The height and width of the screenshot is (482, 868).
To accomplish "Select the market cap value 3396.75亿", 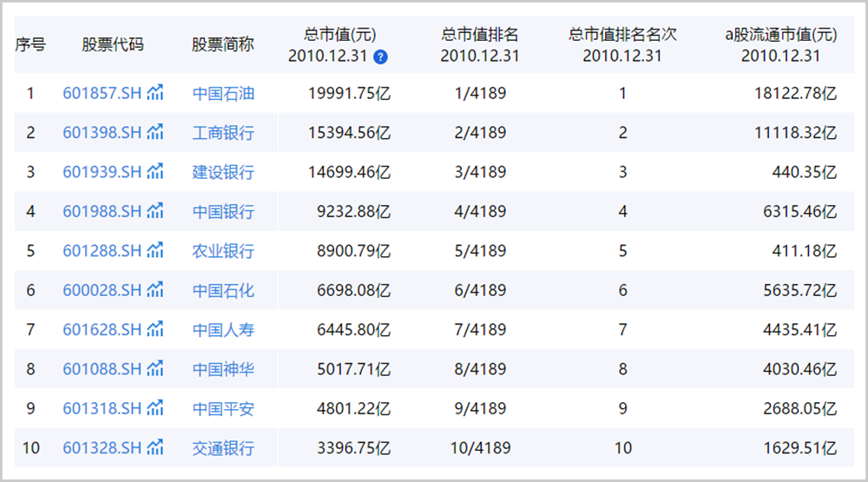I will 354,447.
